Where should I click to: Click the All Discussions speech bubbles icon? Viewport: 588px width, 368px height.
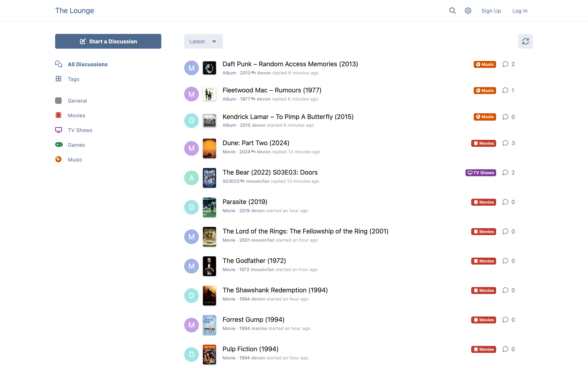click(59, 64)
